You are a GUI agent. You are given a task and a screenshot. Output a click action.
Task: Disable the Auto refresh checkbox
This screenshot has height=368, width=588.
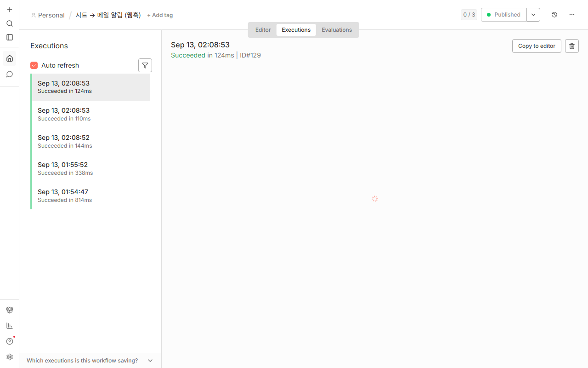point(34,65)
